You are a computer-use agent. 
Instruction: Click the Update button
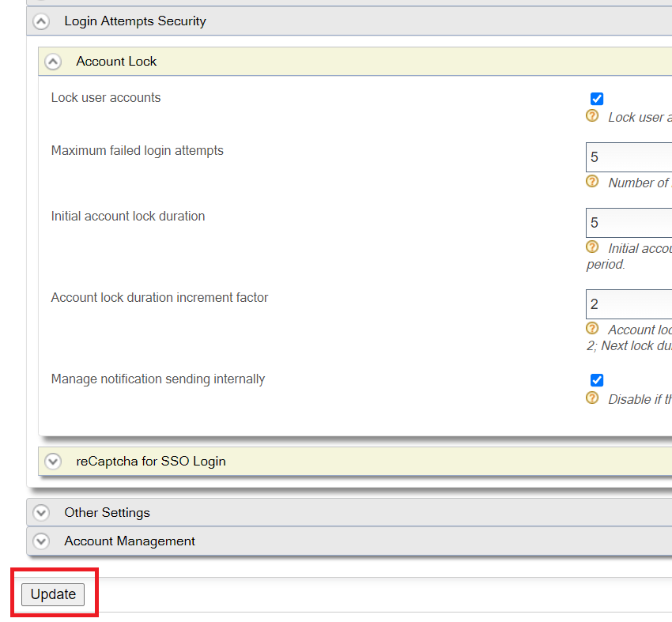(x=53, y=594)
